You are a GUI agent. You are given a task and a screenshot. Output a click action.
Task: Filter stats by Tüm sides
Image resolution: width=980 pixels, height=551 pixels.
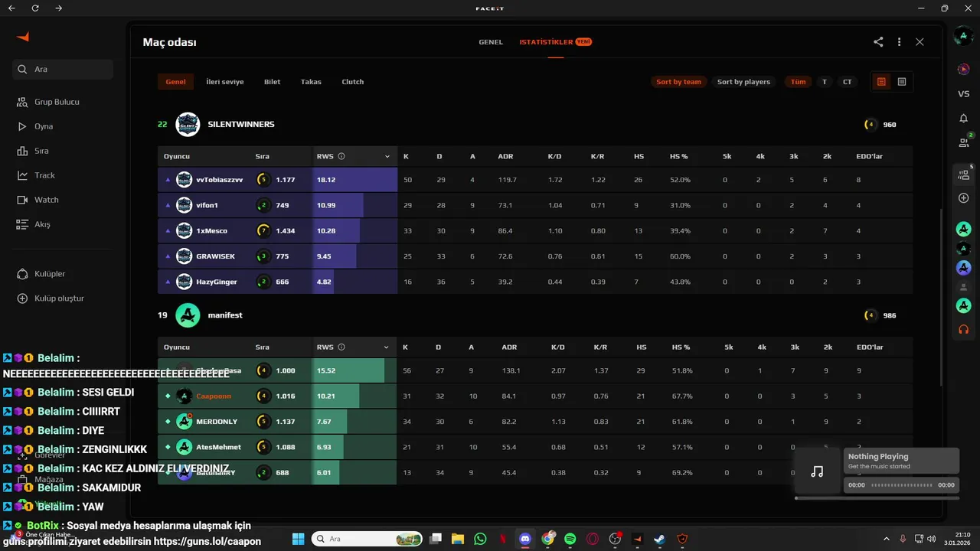798,82
